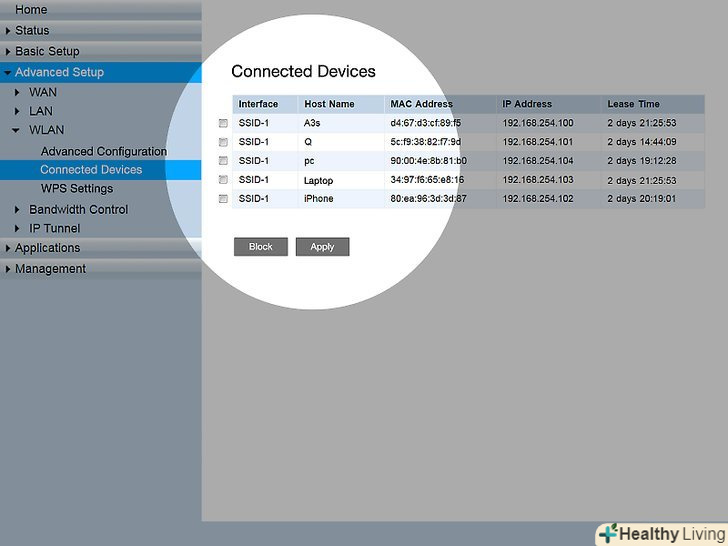Click MAC address 34:97:f6:65:e8:16
This screenshot has height=546, width=728.
tap(427, 180)
